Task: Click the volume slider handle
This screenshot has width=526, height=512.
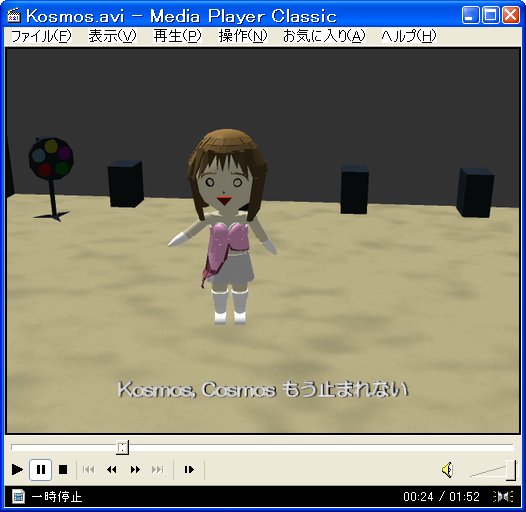Action: [511, 470]
